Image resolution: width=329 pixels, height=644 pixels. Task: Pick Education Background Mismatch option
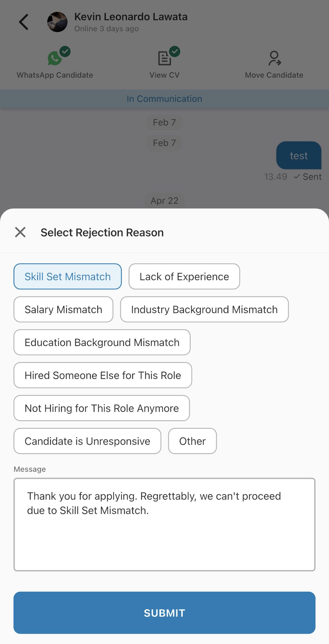(102, 342)
